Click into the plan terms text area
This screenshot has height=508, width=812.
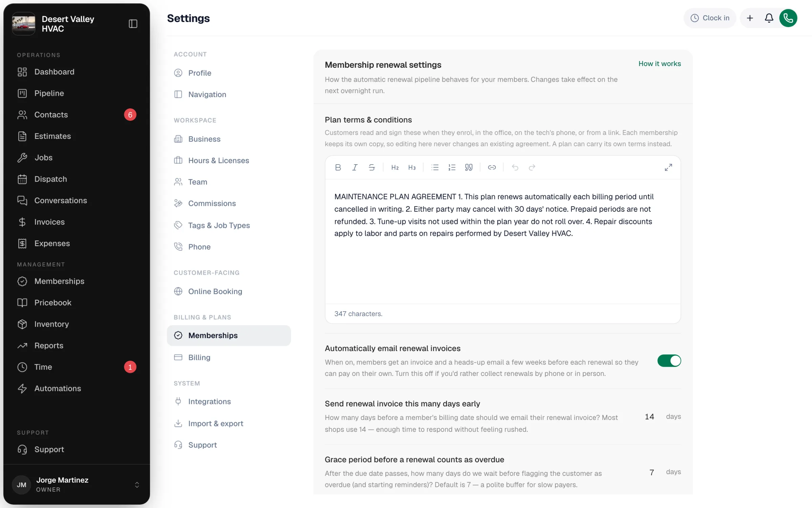click(x=503, y=241)
